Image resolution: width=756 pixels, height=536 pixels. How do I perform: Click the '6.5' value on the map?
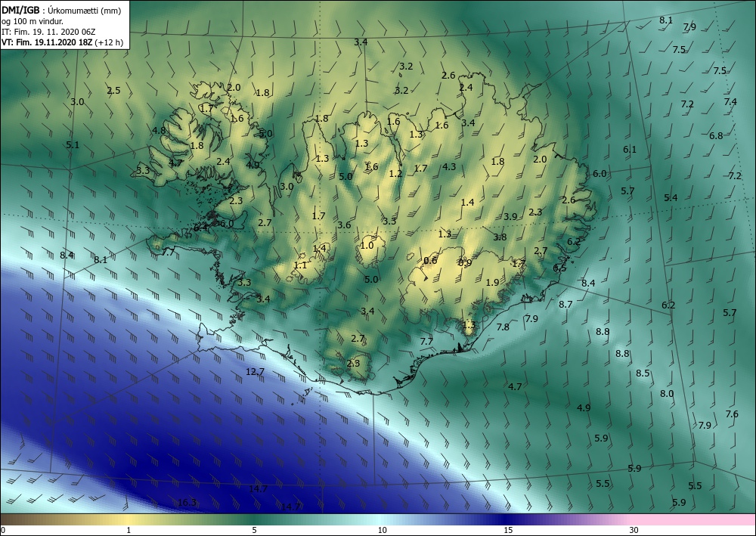[x=559, y=268]
